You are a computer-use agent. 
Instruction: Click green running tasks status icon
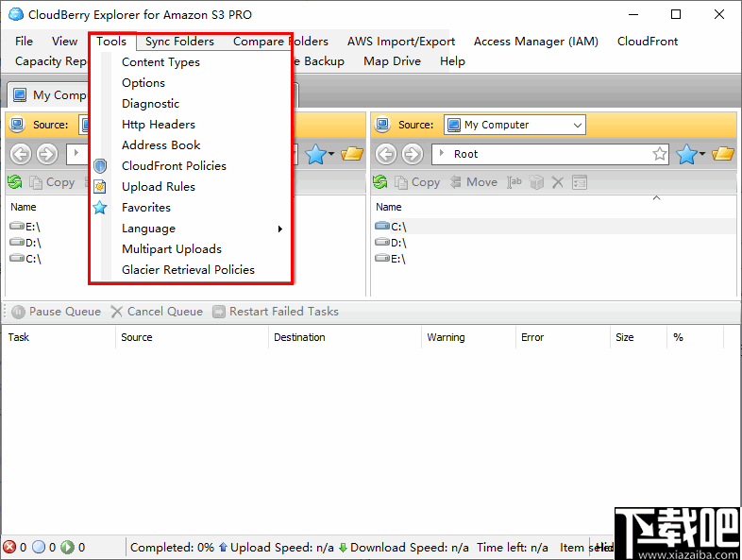pos(68,547)
